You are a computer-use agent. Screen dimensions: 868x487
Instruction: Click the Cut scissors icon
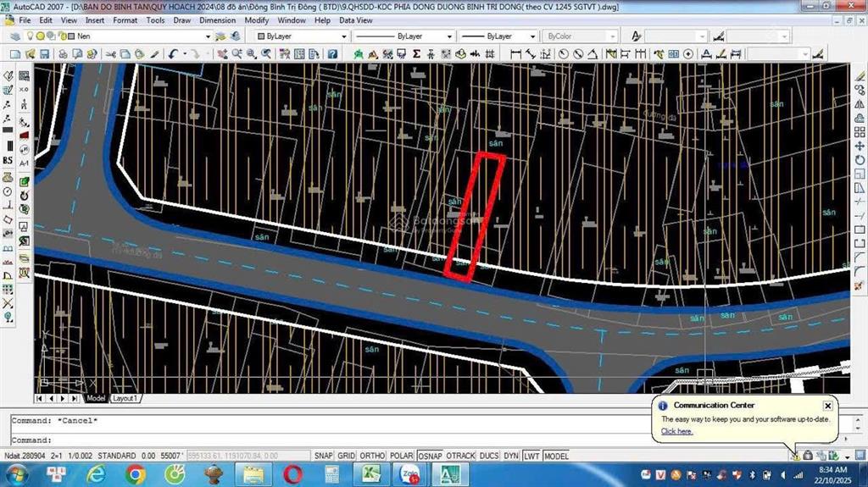(109, 53)
